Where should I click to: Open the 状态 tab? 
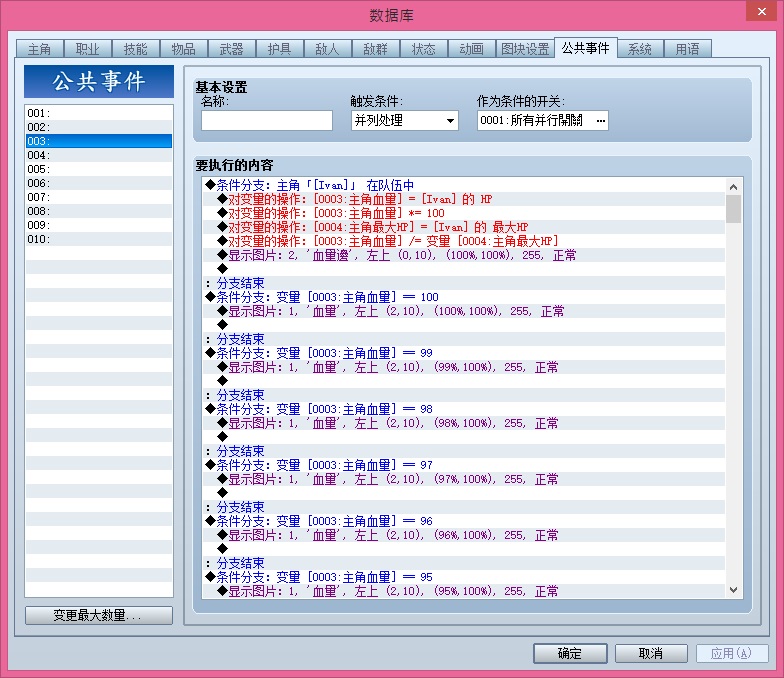tap(424, 49)
